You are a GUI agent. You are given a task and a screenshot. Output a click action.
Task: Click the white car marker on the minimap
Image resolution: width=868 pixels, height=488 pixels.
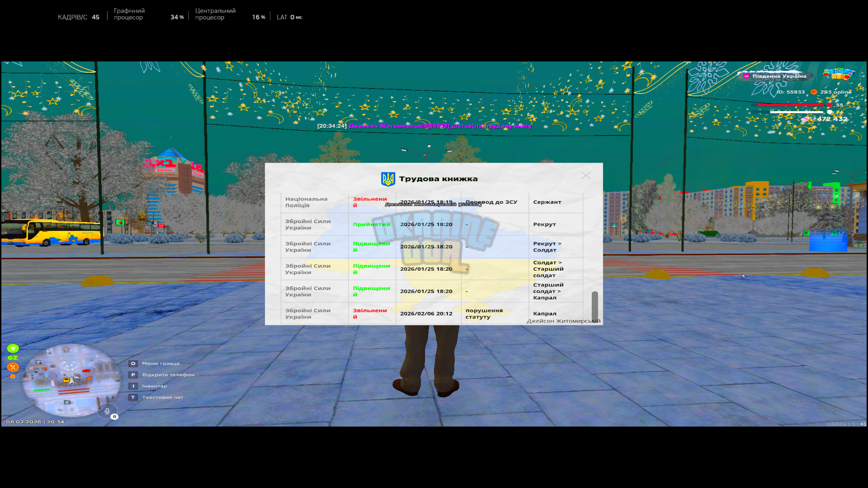click(77, 376)
